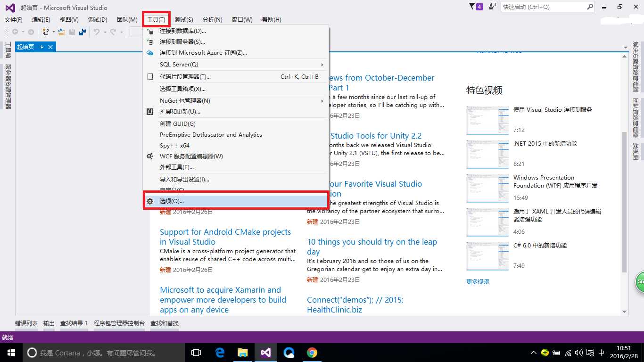Open video 使用 Visual Studio 连接到服务

click(x=553, y=110)
